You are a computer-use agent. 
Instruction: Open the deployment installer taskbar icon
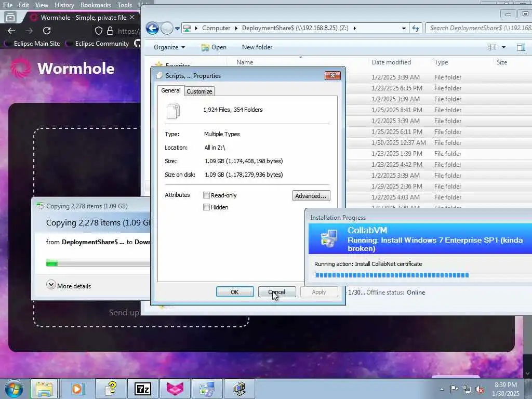(x=207, y=389)
